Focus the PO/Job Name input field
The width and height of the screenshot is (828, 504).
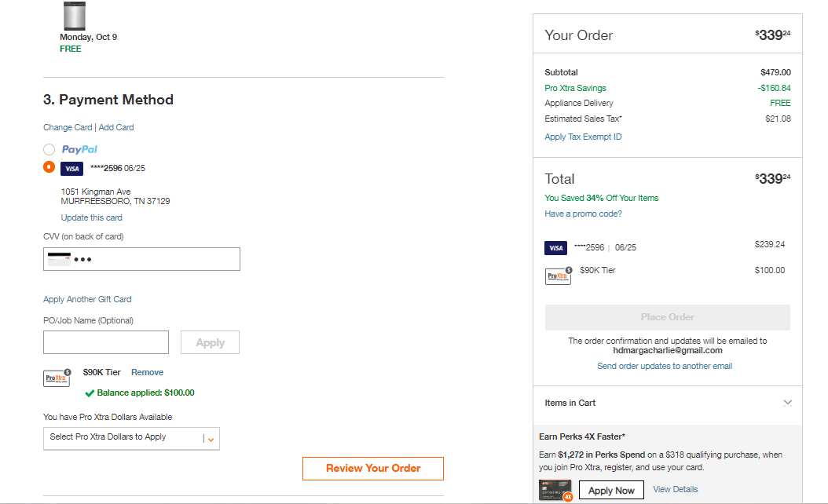[106, 342]
